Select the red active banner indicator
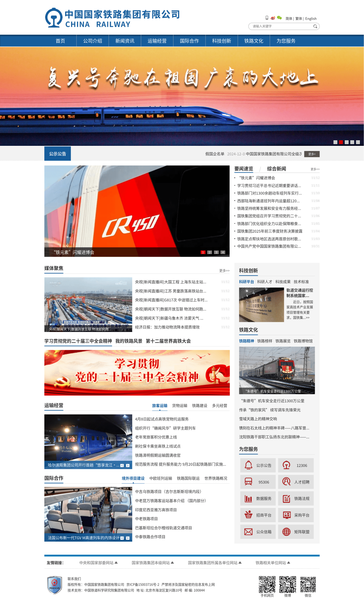 click(341, 142)
